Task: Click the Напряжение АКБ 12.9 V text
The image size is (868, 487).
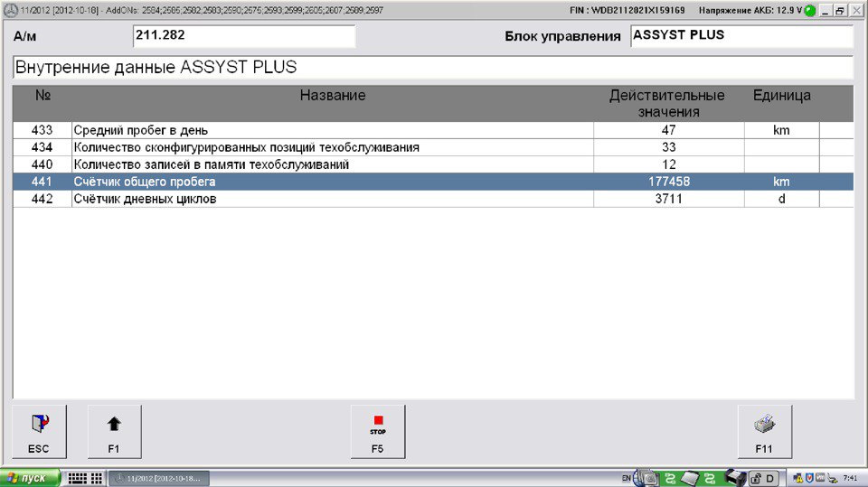Action: click(x=750, y=11)
